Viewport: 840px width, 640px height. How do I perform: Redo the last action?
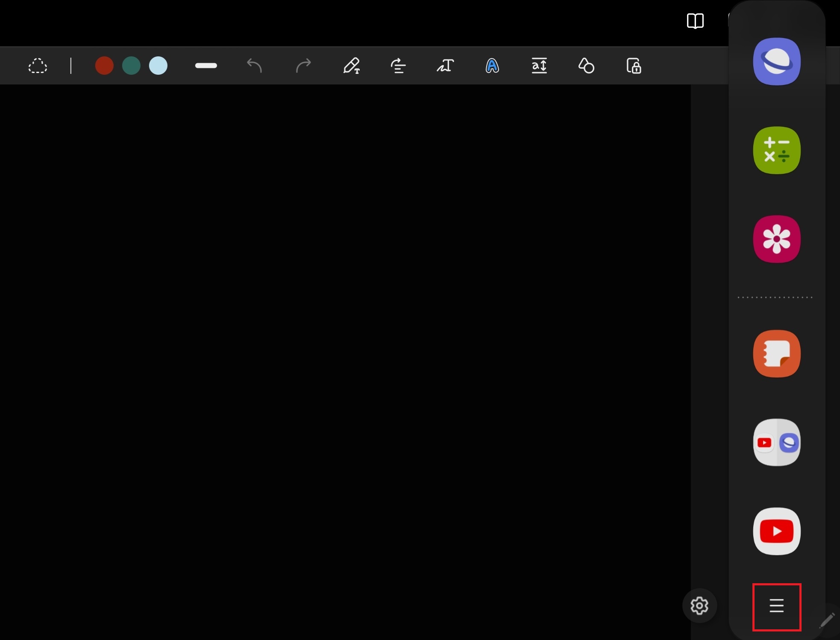303,66
